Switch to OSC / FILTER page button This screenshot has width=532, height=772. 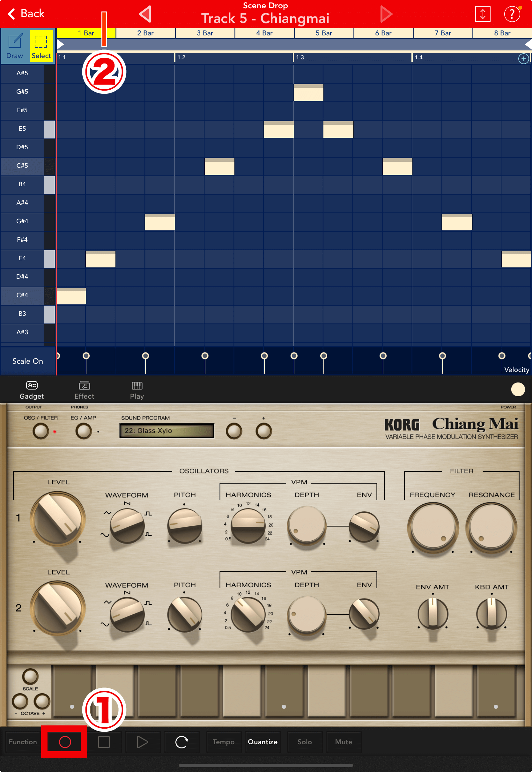41,431
